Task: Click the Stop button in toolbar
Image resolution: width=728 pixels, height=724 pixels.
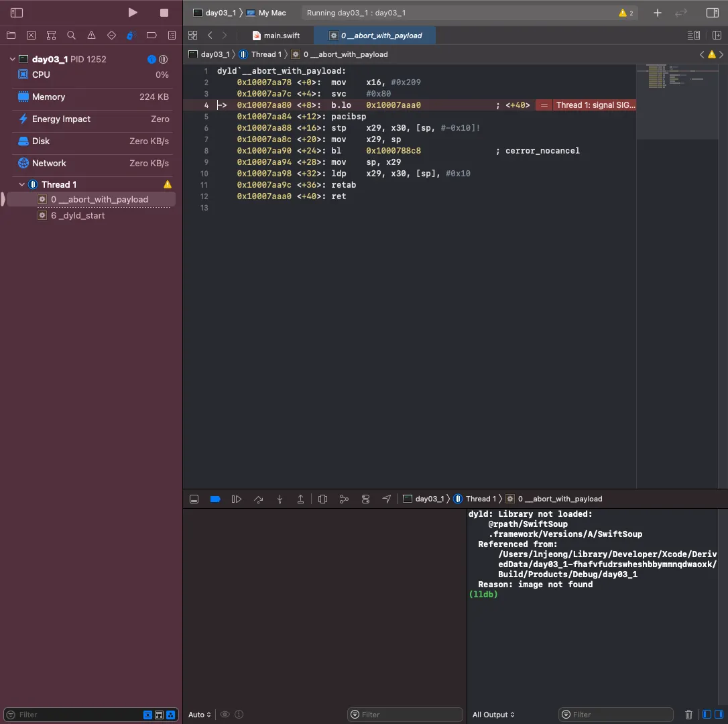Action: tap(164, 13)
